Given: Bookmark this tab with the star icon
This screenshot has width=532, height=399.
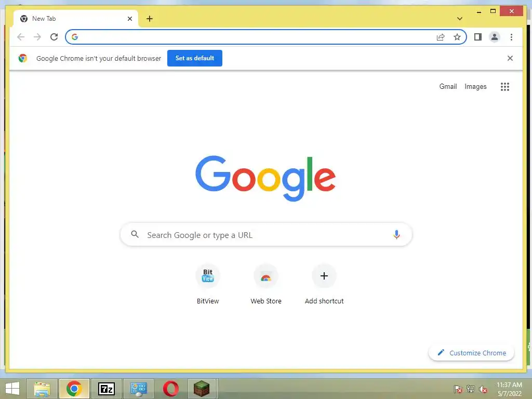Looking at the screenshot, I should pos(457,37).
